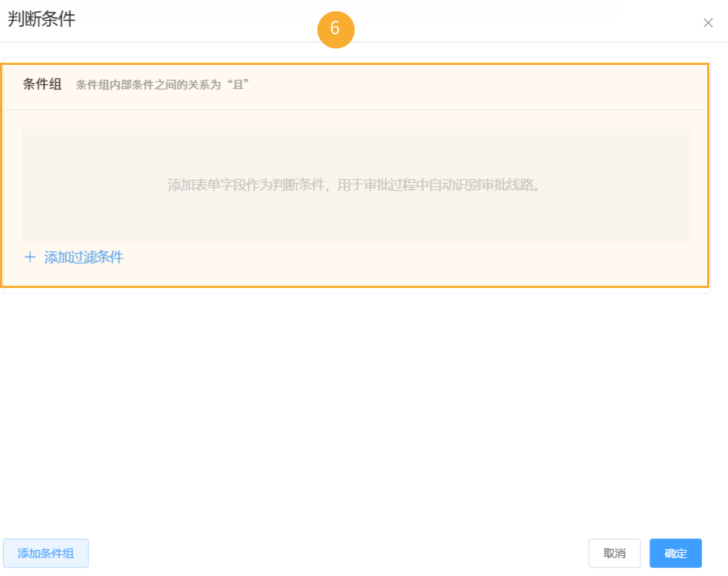The image size is (728, 576).
Task: Click the hint text about the 且 relation
Action: pyautogui.click(x=163, y=84)
